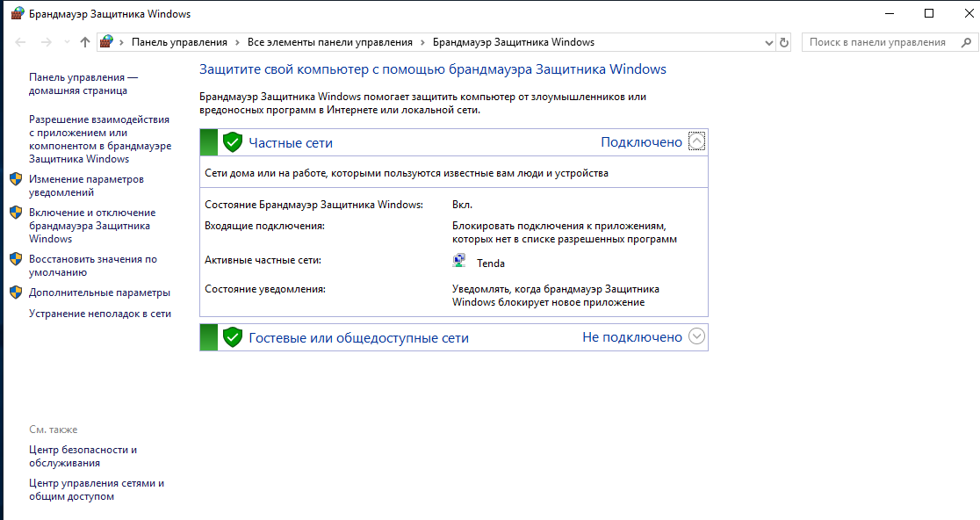Expand the 'Гостевые или общедоступные сети' chevron
This screenshot has height=520, width=980.
[x=696, y=336]
